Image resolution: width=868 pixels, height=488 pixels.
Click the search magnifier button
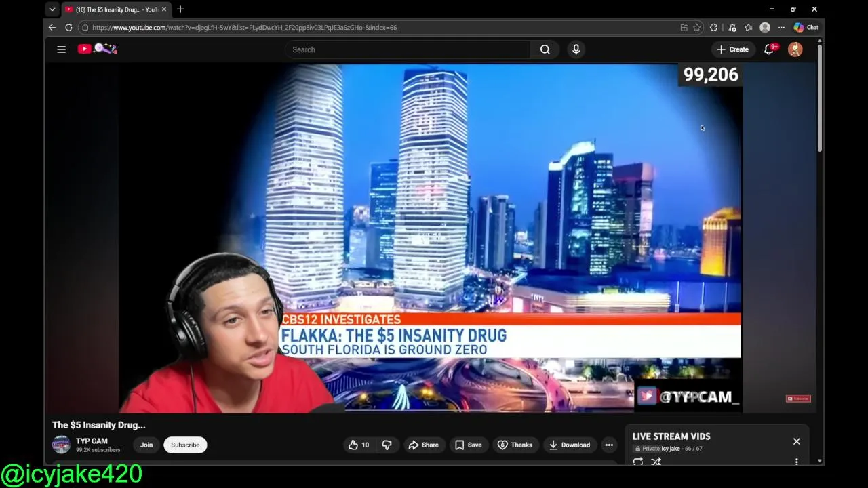[545, 49]
